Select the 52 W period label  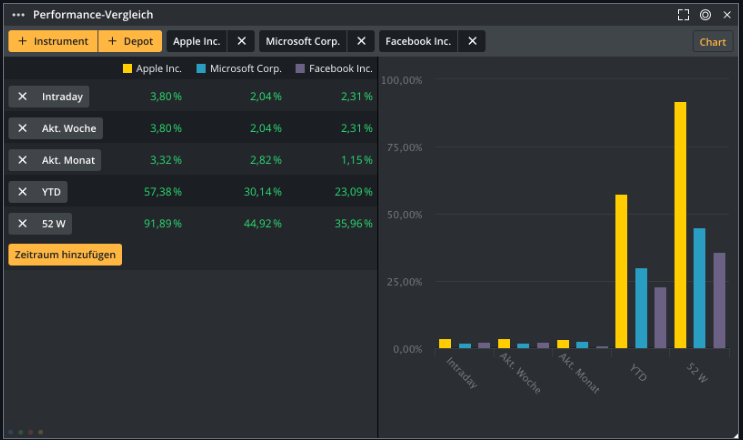[x=54, y=224]
